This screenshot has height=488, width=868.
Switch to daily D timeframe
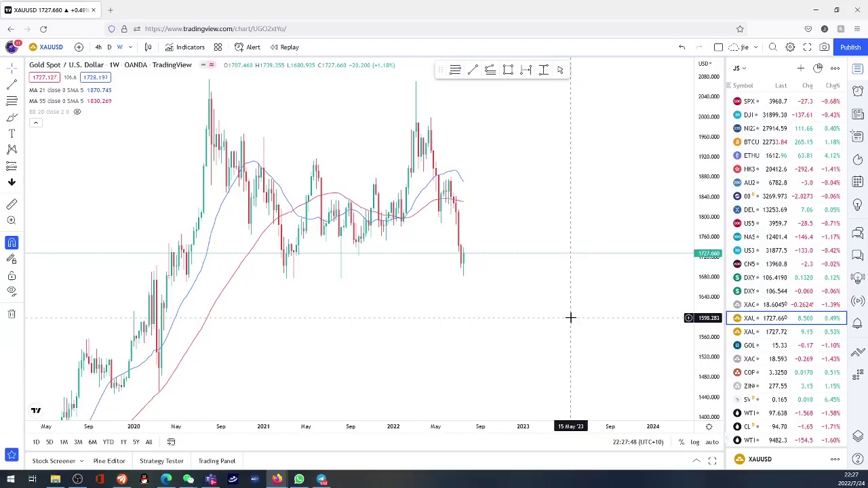click(x=109, y=47)
